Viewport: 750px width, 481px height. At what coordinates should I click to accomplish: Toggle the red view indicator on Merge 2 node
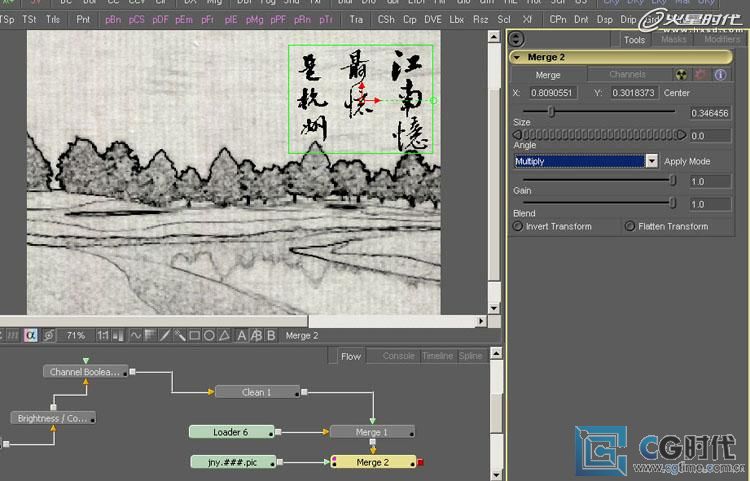tap(420, 462)
